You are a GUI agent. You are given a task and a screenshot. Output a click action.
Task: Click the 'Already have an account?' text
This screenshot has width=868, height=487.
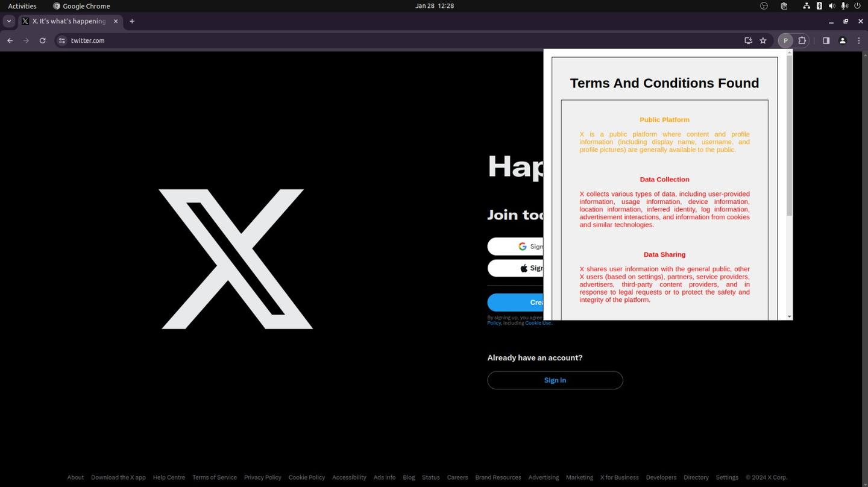click(535, 358)
